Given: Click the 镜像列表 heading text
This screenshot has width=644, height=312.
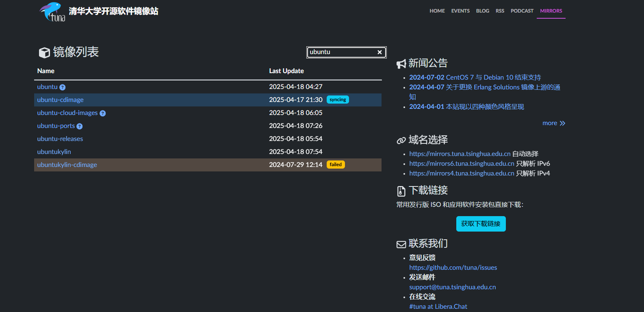Looking at the screenshot, I should coord(76,52).
